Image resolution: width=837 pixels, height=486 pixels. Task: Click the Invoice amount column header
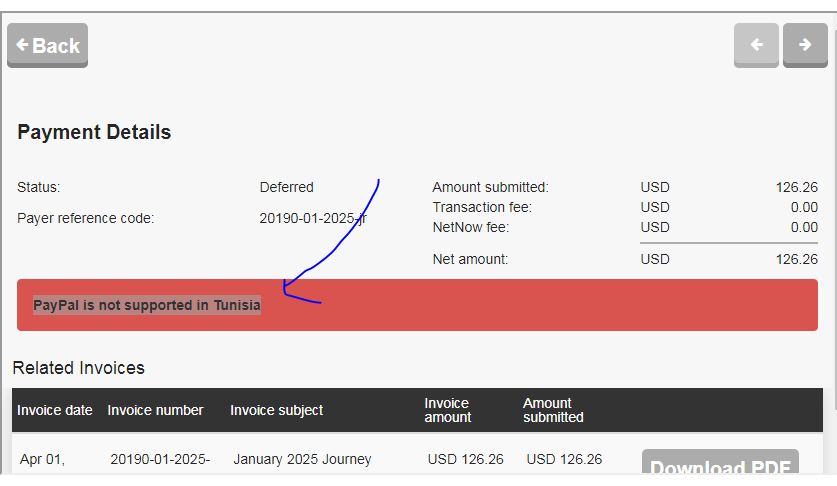[x=446, y=410]
